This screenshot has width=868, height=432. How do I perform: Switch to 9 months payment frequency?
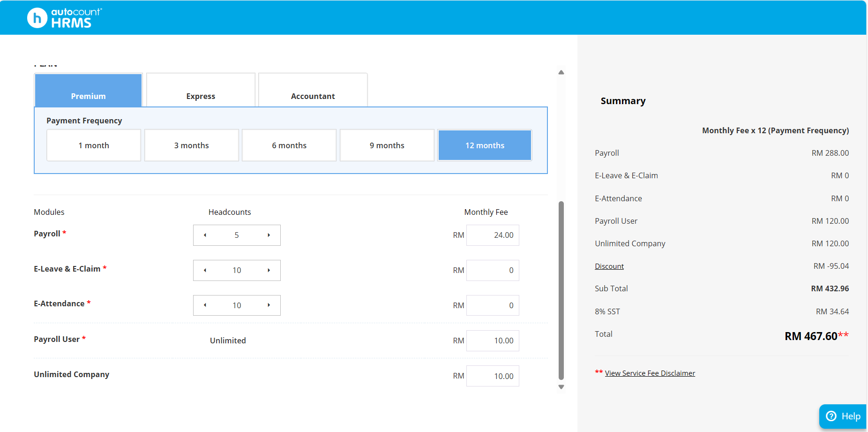pos(387,145)
